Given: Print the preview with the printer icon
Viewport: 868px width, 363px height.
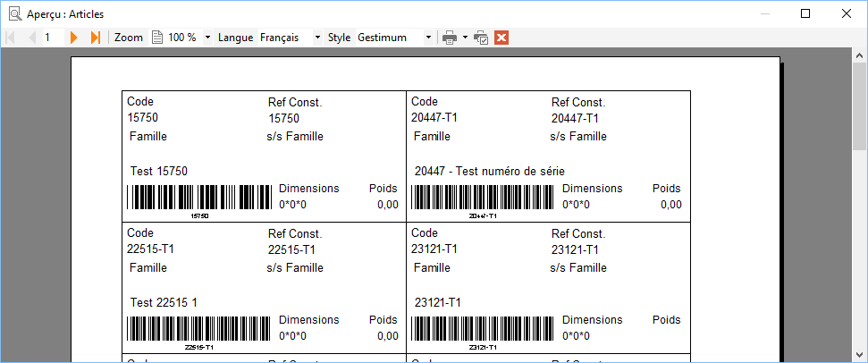Looking at the screenshot, I should pyautogui.click(x=450, y=38).
